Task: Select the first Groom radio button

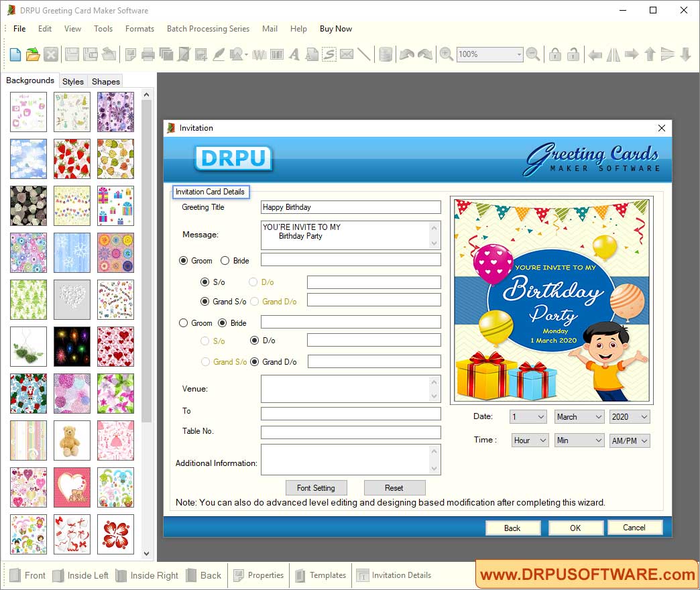Action: [183, 261]
